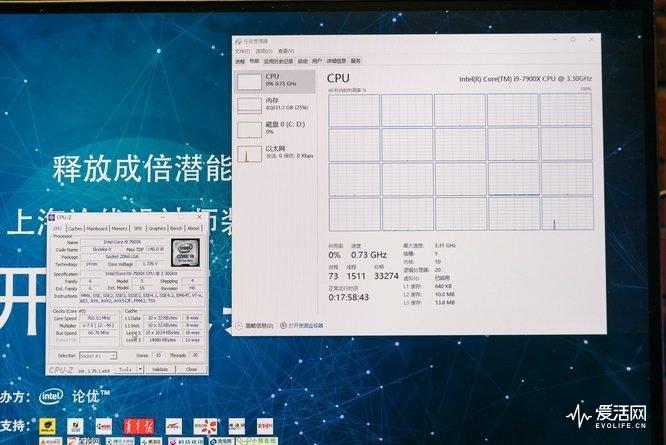Screen dimensions: 666x445
Task: Select the CPU item in the performance sidebar
Action: 275,81
